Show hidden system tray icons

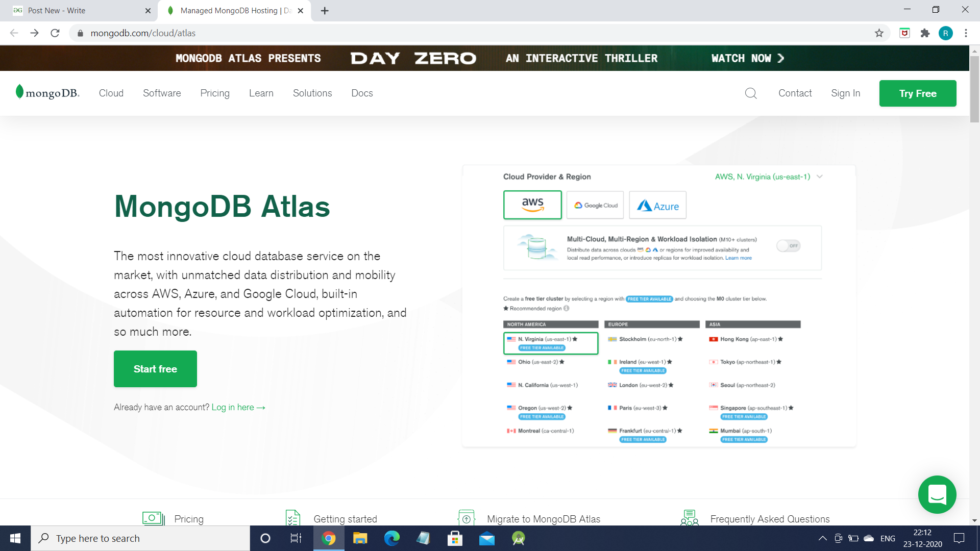[822, 538]
